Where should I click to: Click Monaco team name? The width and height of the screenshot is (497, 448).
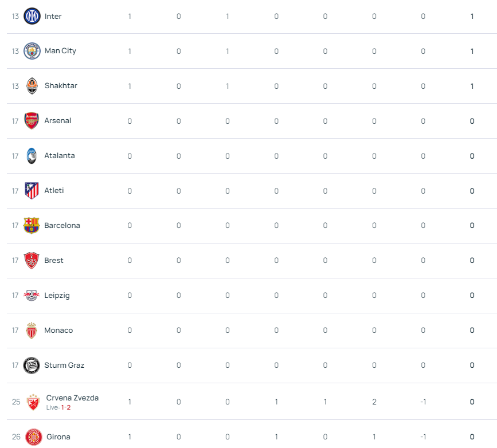pos(58,330)
